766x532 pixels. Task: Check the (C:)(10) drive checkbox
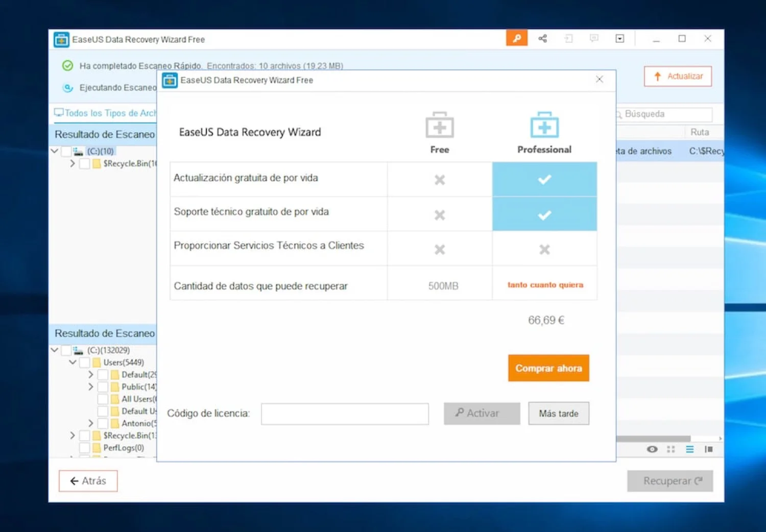pos(66,151)
